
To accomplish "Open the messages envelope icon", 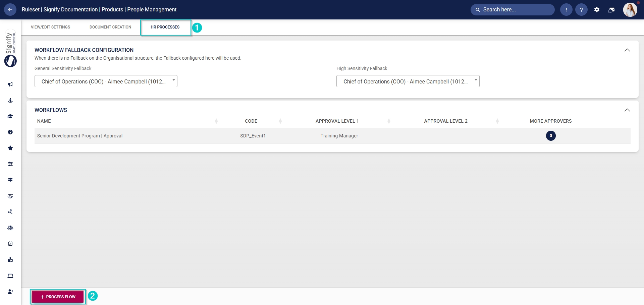I will 611,10.
